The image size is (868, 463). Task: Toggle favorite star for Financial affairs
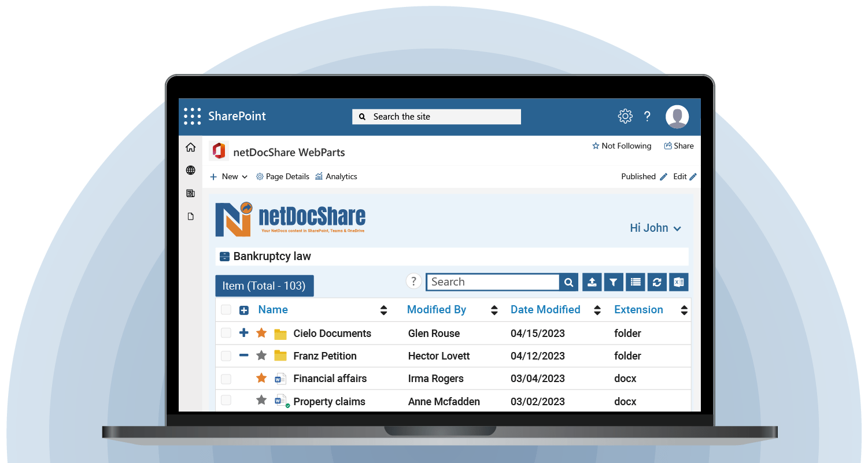[261, 378]
